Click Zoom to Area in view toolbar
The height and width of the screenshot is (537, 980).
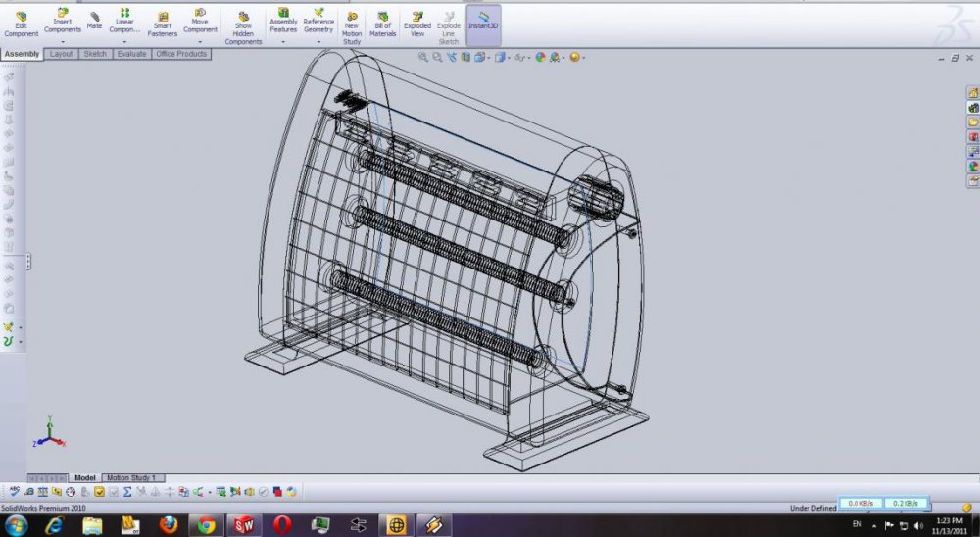[x=437, y=57]
